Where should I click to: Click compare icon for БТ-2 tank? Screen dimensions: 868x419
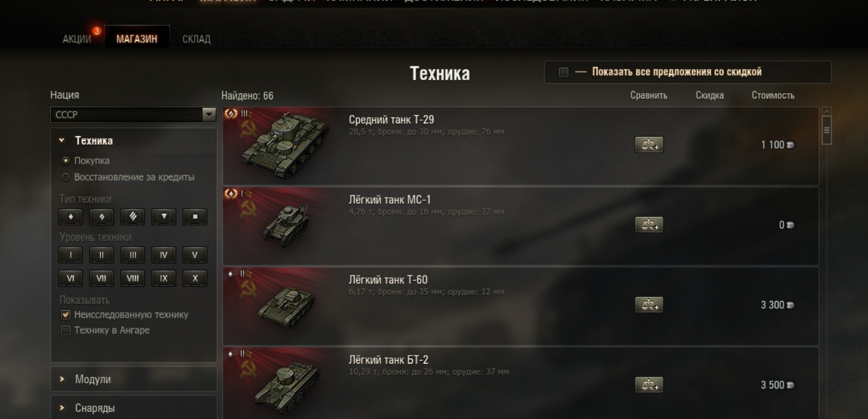(x=649, y=385)
